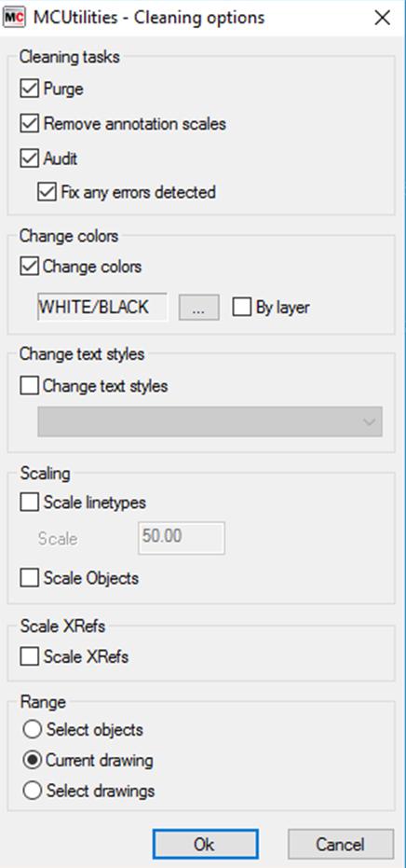Image resolution: width=406 pixels, height=868 pixels.
Task: Choose the Select objects radio button
Action: [x=32, y=730]
